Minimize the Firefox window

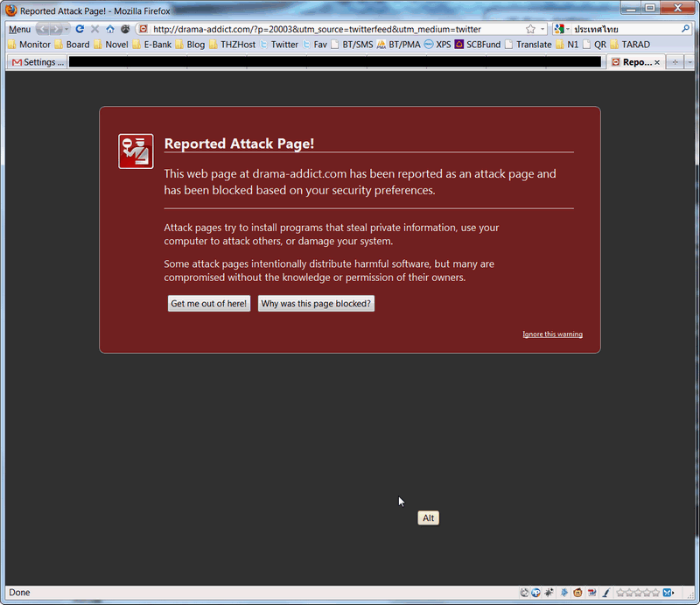[631, 8]
